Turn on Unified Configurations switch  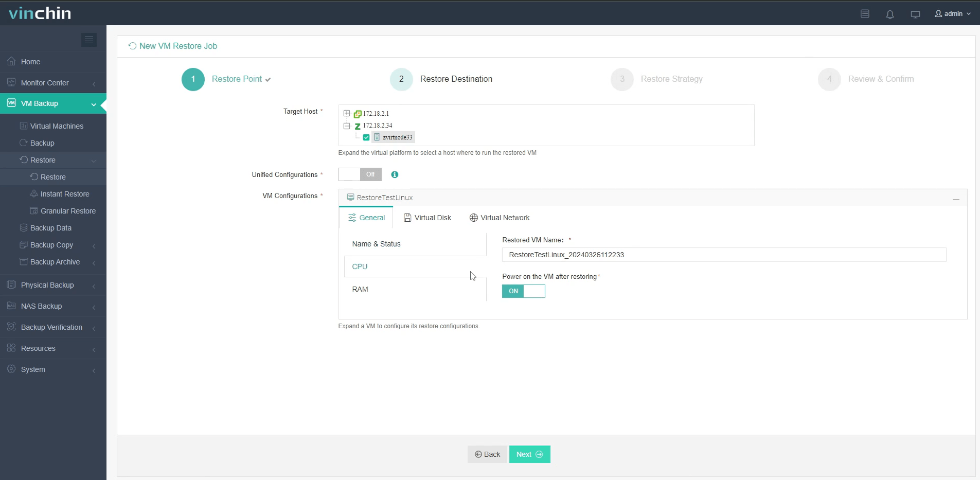359,174
